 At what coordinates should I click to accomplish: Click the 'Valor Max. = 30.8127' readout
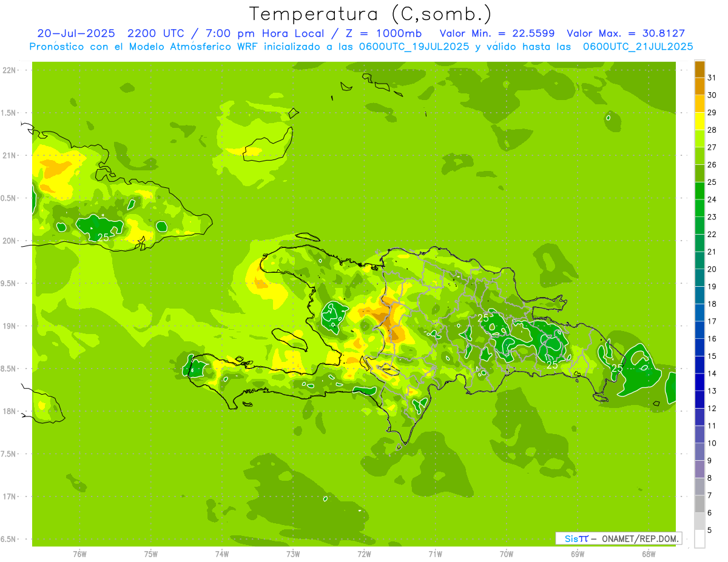[x=625, y=33]
